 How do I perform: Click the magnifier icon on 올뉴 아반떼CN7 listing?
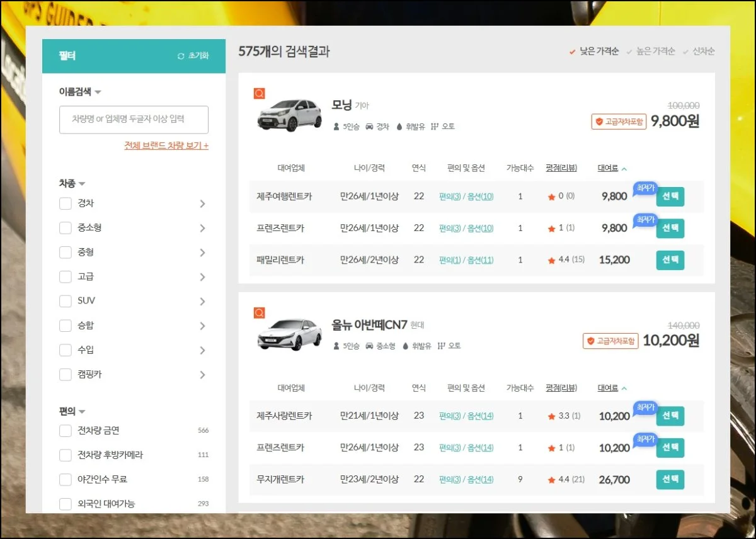coord(258,313)
